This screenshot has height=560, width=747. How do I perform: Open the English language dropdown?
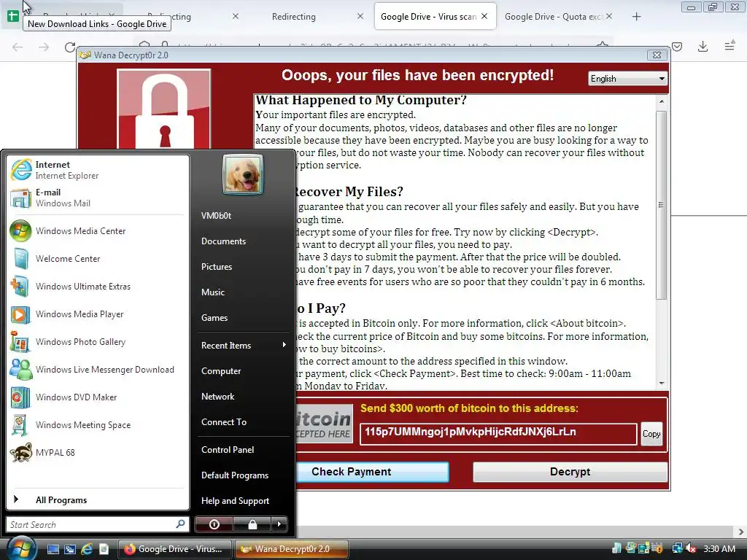point(627,79)
